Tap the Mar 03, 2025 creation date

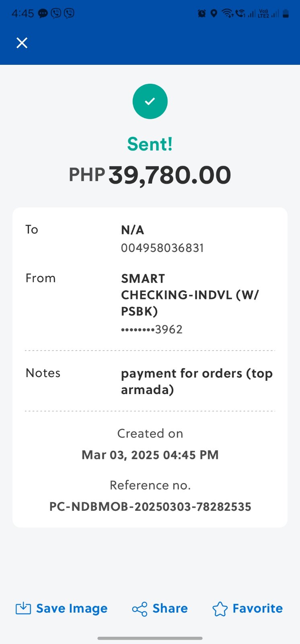coord(150,455)
